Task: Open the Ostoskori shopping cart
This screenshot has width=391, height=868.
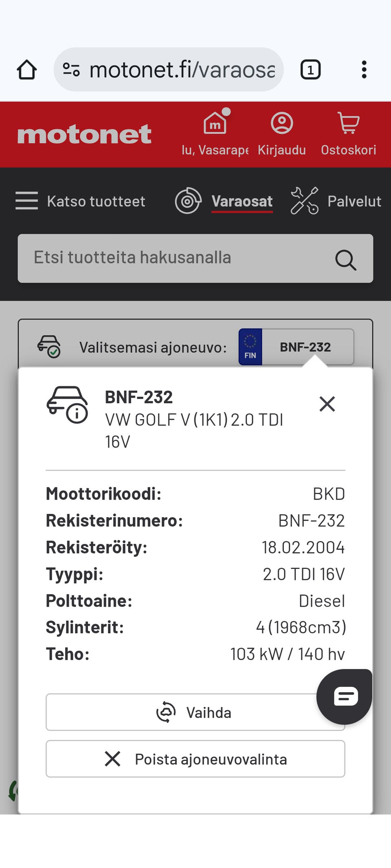Action: pyautogui.click(x=348, y=124)
